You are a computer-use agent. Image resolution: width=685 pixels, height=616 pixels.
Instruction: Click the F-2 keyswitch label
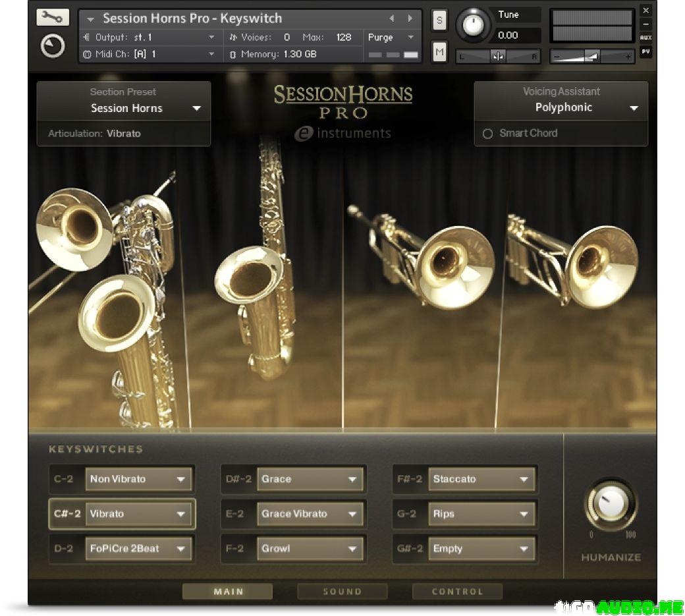pos(234,549)
